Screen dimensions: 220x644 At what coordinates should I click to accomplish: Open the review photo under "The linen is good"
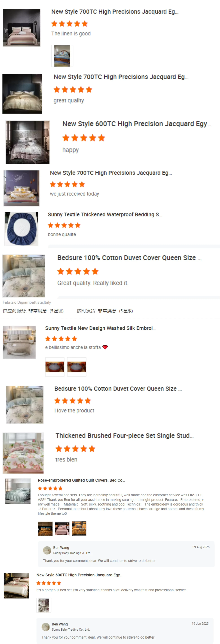click(62, 56)
